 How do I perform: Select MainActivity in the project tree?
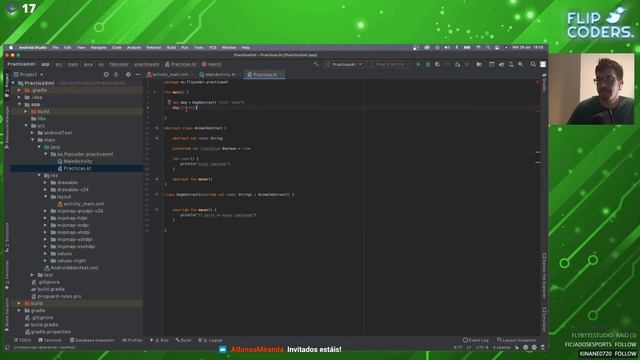pyautogui.click(x=78, y=161)
